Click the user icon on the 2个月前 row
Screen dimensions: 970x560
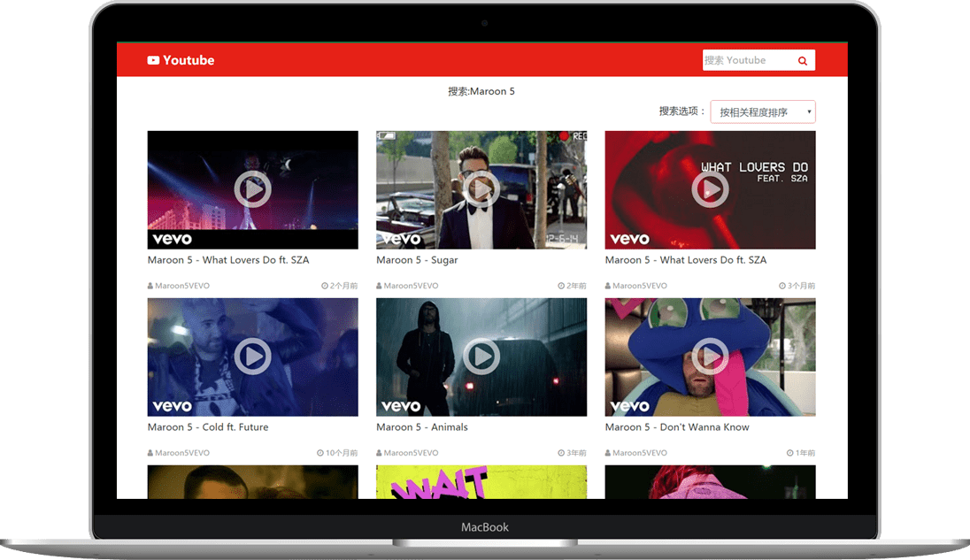tap(150, 286)
